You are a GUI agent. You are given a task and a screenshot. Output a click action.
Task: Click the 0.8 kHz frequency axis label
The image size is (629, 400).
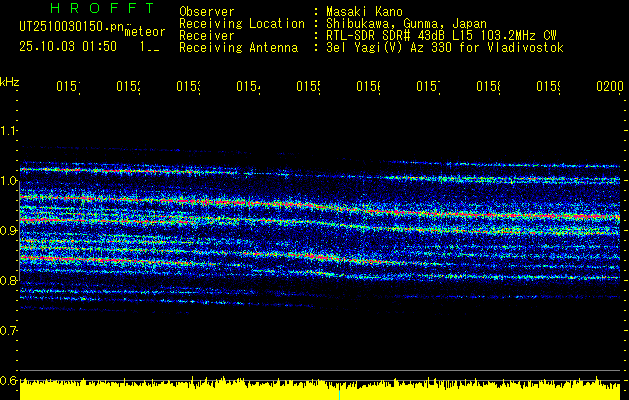[8, 281]
